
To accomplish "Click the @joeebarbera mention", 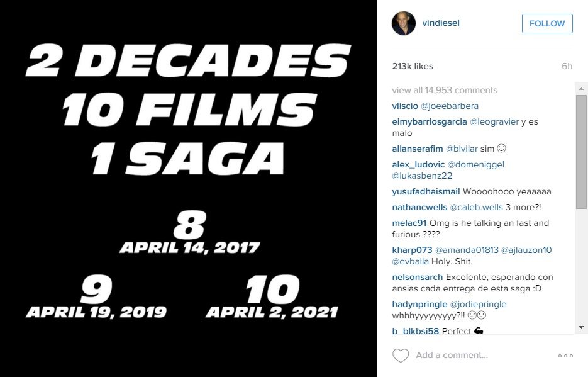I will [450, 106].
